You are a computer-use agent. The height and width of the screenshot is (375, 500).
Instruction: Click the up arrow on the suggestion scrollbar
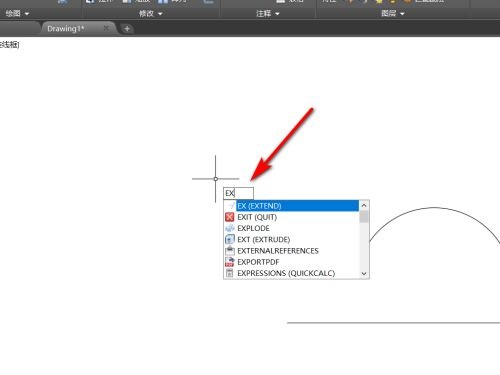[364, 205]
